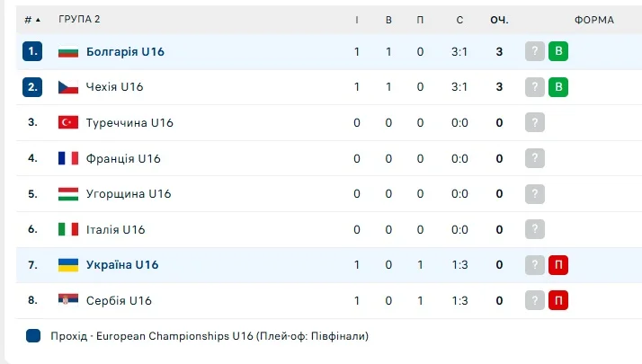This screenshot has width=642, height=364.
Task: Click Ukraine's red П loss badge
Action: [559, 265]
